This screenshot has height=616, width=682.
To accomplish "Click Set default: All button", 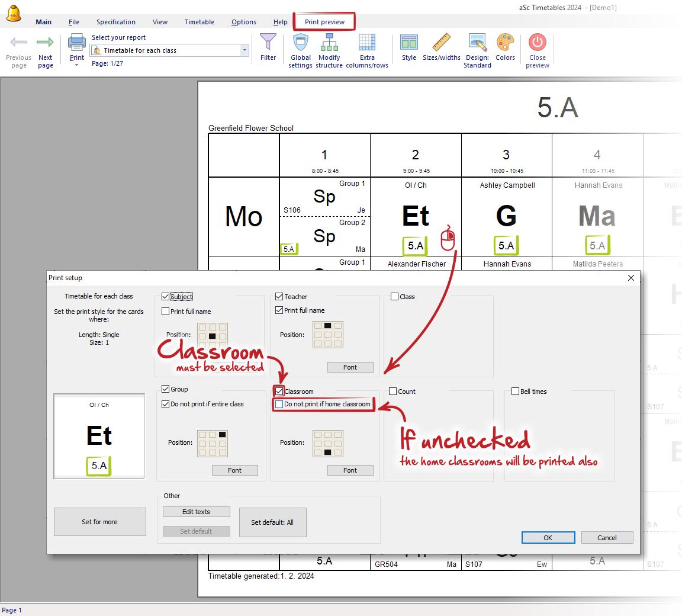I will [x=273, y=522].
